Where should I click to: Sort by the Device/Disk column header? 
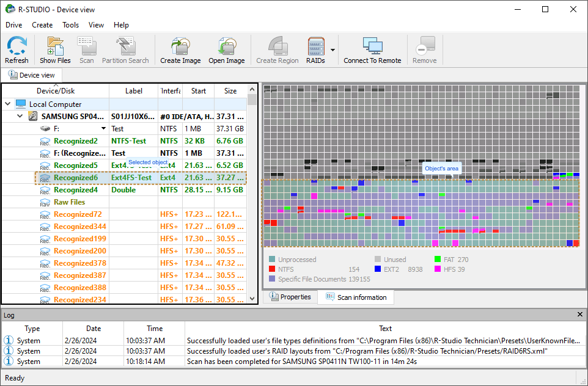(56, 91)
